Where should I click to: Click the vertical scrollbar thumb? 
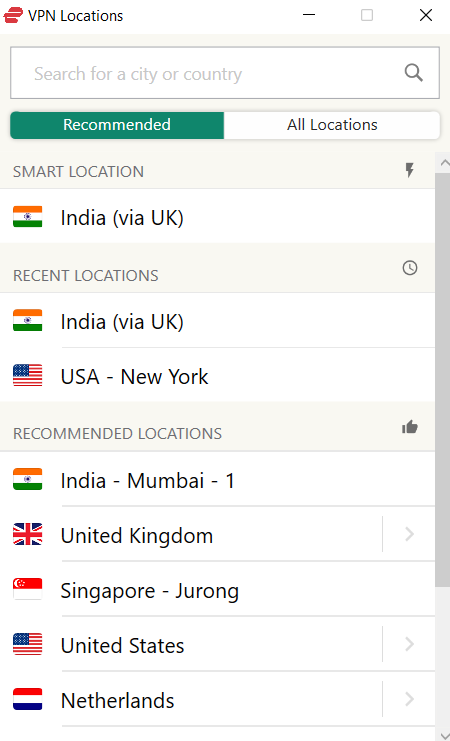443,379
